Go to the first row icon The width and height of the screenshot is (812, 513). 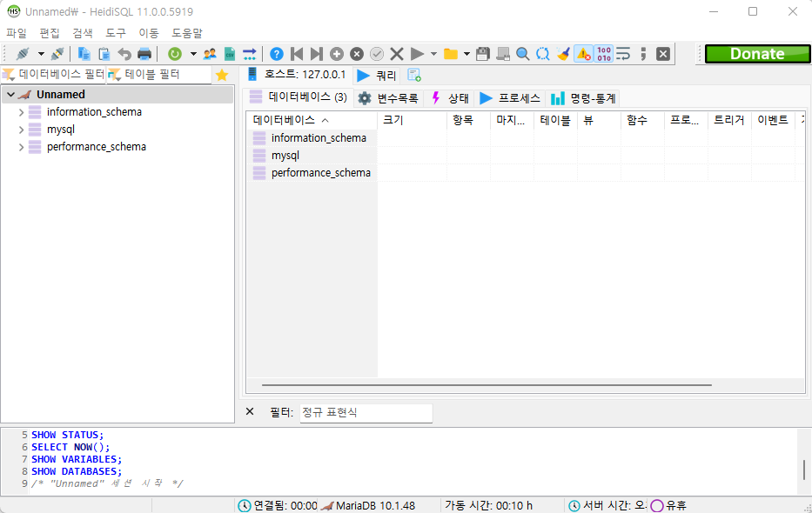pos(297,54)
